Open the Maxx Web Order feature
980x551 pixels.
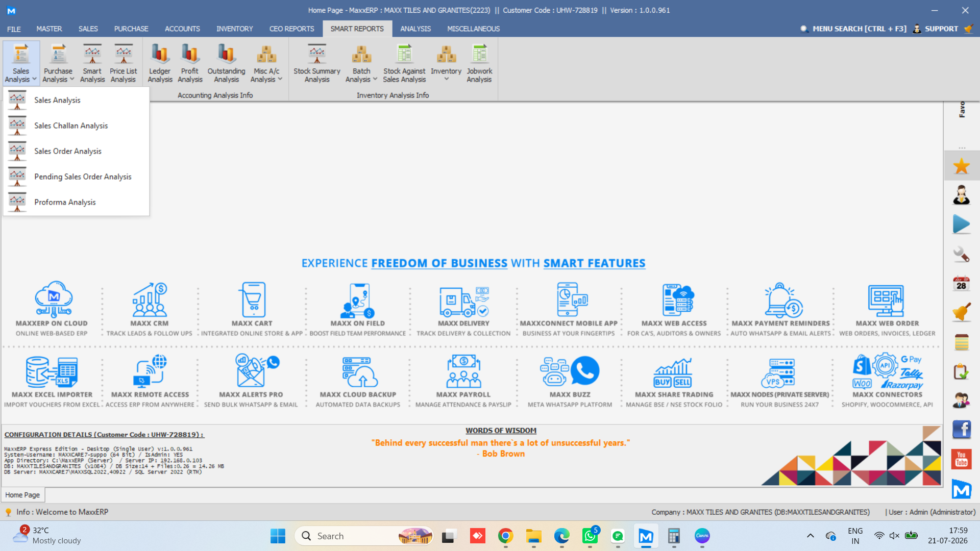[x=888, y=309]
